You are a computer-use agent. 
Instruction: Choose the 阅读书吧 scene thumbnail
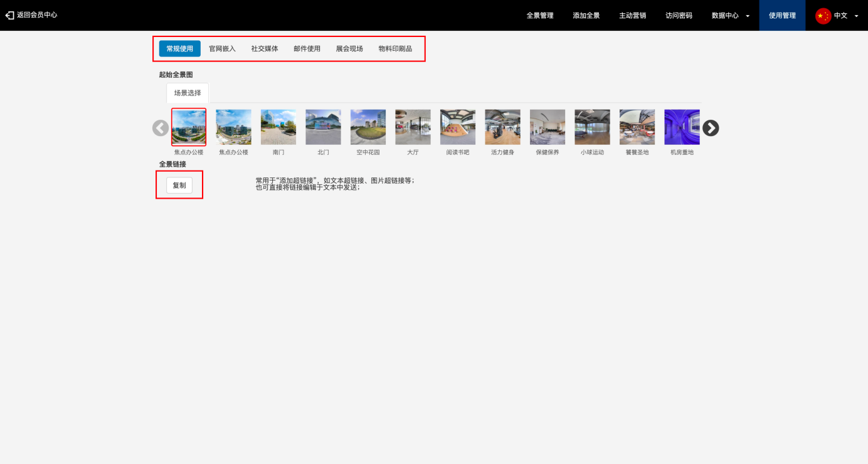pos(458,127)
